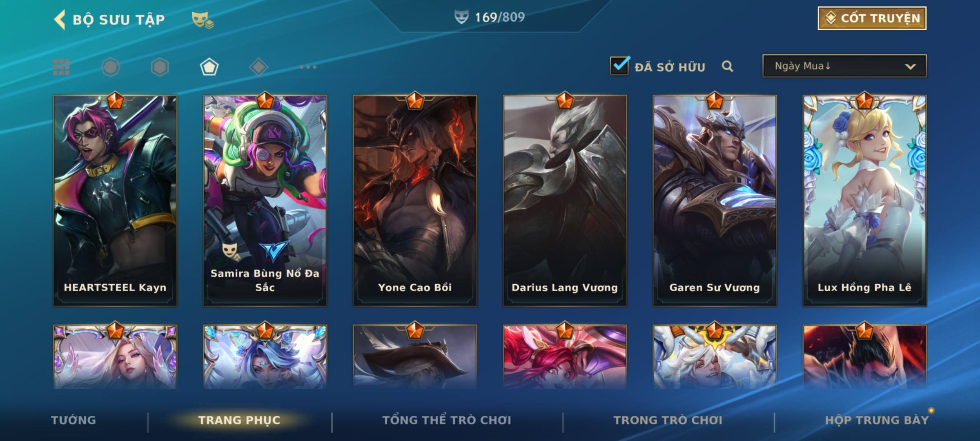The width and height of the screenshot is (980, 441).
Task: Click the search magnifier icon
Action: [727, 66]
